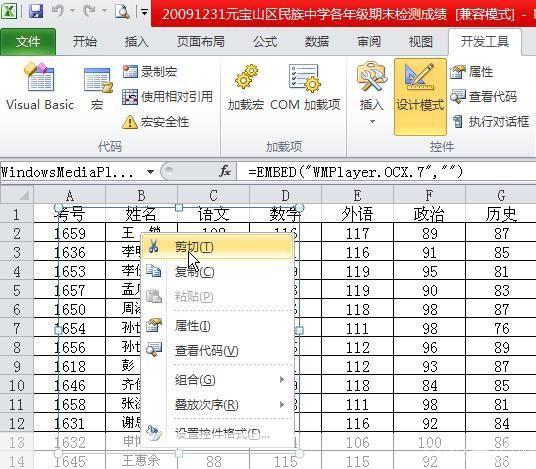Open COM 加载项 add-ins

click(305, 87)
